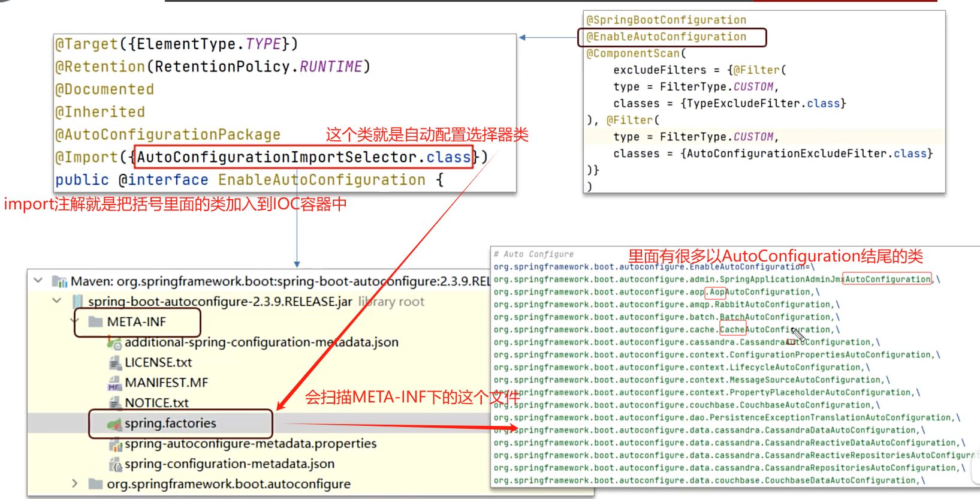
Task: Click the @Inherited annotation
Action: point(100,112)
